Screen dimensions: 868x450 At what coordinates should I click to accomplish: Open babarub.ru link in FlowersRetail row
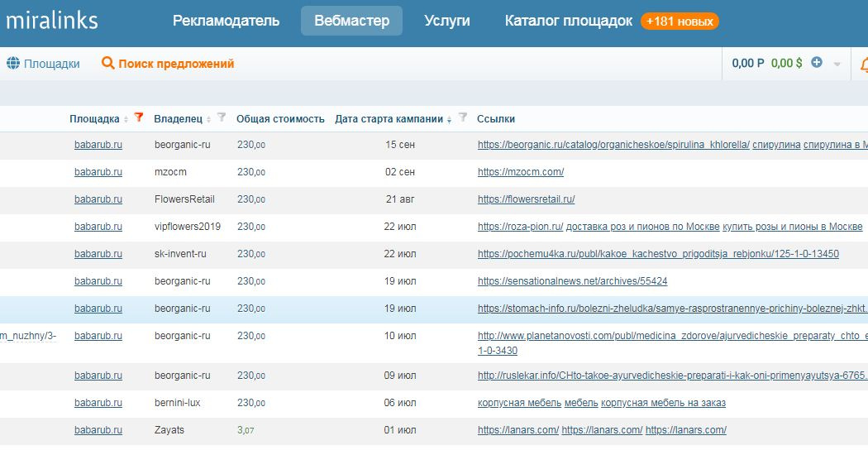click(x=98, y=199)
